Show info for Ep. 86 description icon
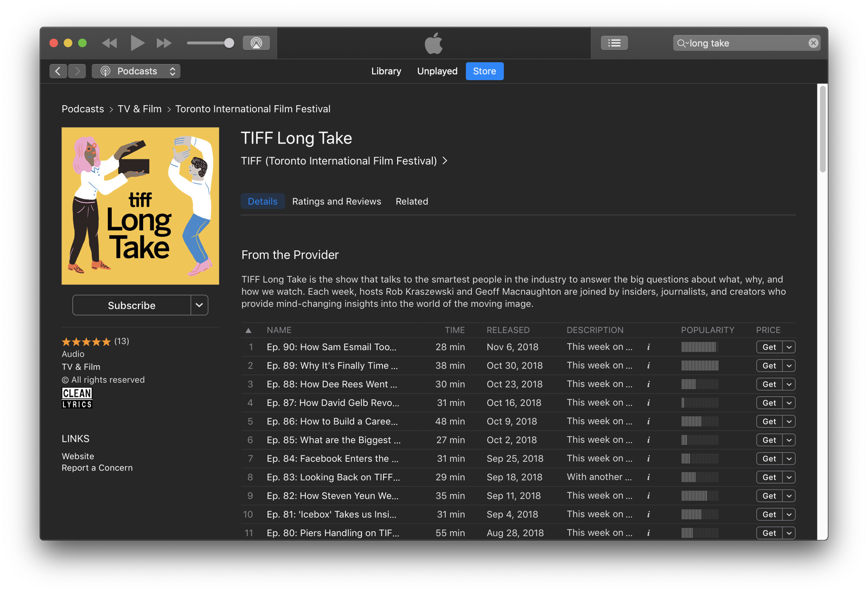Image resolution: width=868 pixels, height=593 pixels. click(648, 422)
